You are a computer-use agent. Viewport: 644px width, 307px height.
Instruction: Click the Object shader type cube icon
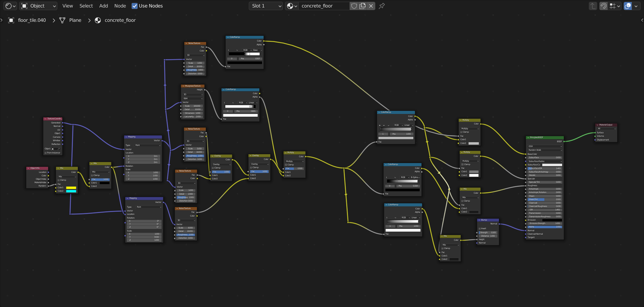click(24, 6)
